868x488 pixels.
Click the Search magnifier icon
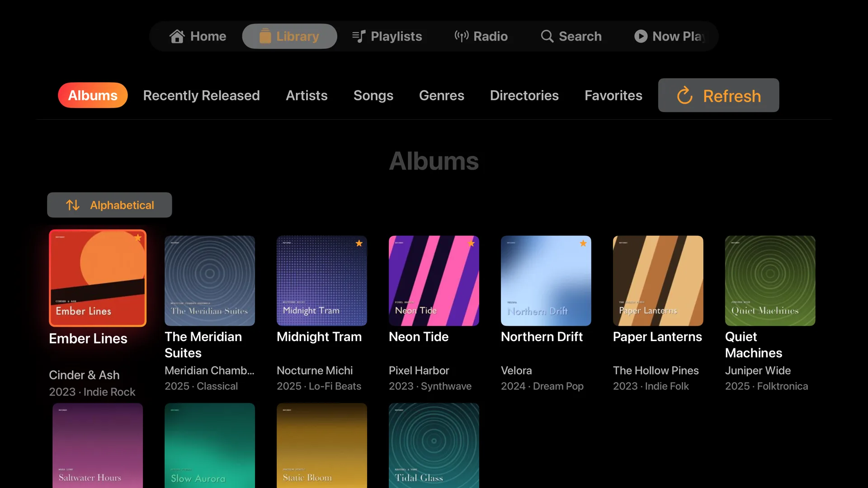[547, 36]
